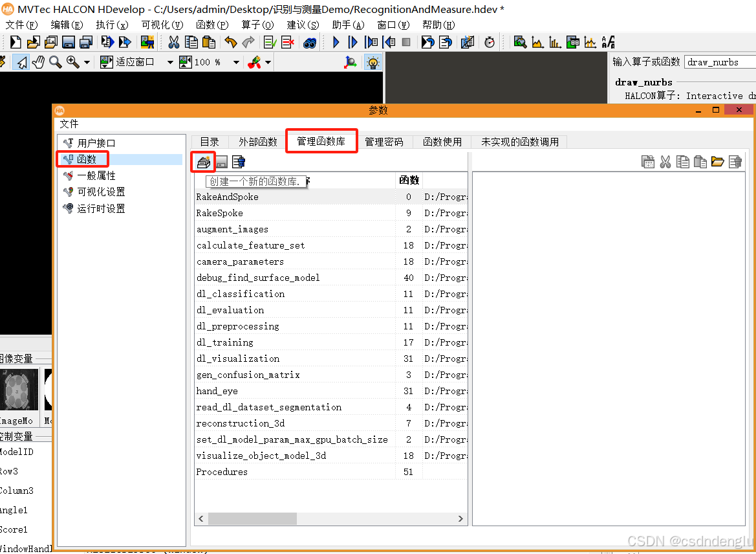Screen dimensions: 756x554
Task: Toggle the light bulb tooltip icon
Action: tap(373, 61)
